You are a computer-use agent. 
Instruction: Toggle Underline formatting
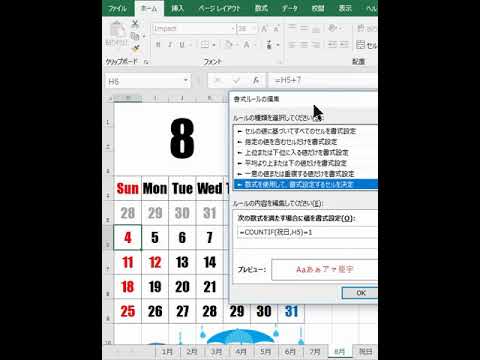[x=182, y=45]
